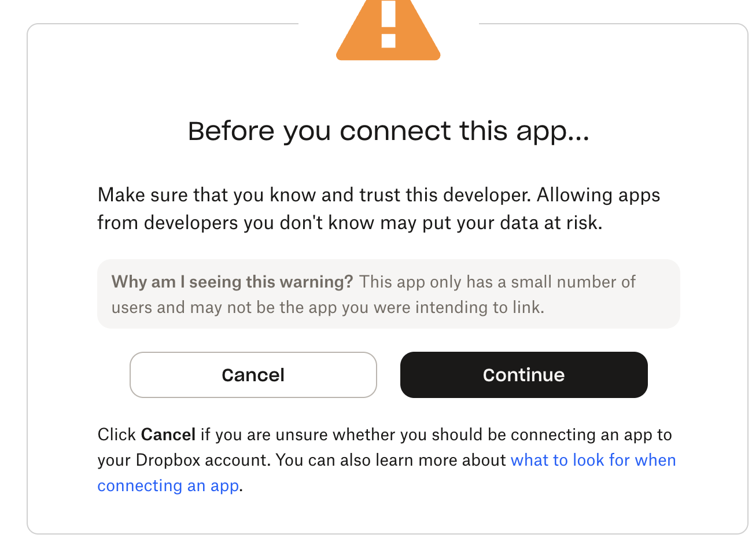Click the bold 'Cancel' word in the footer text
Image resolution: width=752 pixels, height=560 pixels.
click(168, 434)
